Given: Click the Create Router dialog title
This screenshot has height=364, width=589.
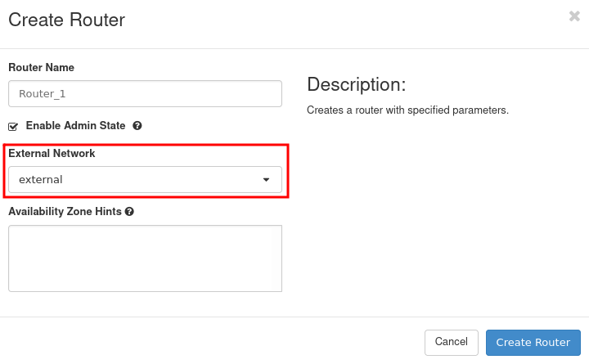Looking at the screenshot, I should tap(67, 20).
